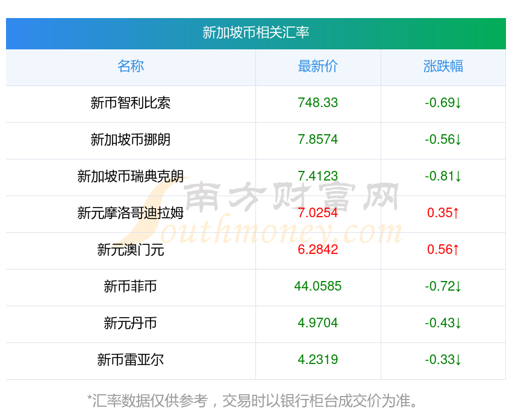512x420 pixels.
Task: Click the price 4.9704
Action: pyautogui.click(x=317, y=323)
